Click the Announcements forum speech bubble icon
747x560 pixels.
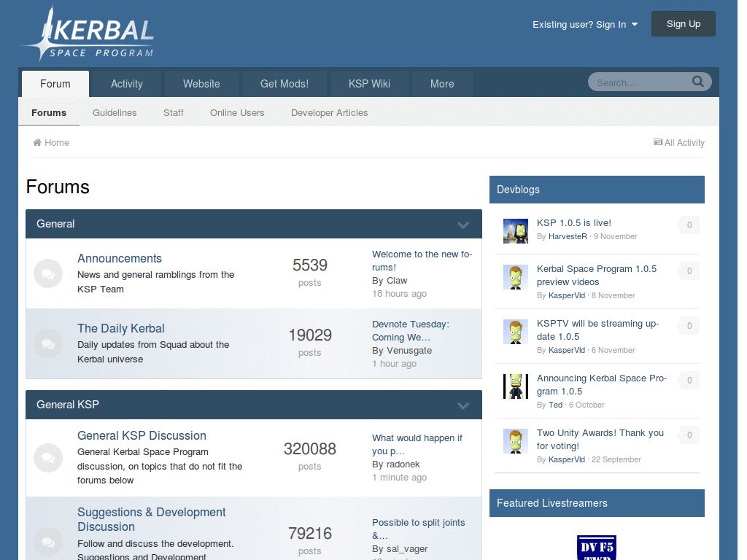[x=48, y=273]
